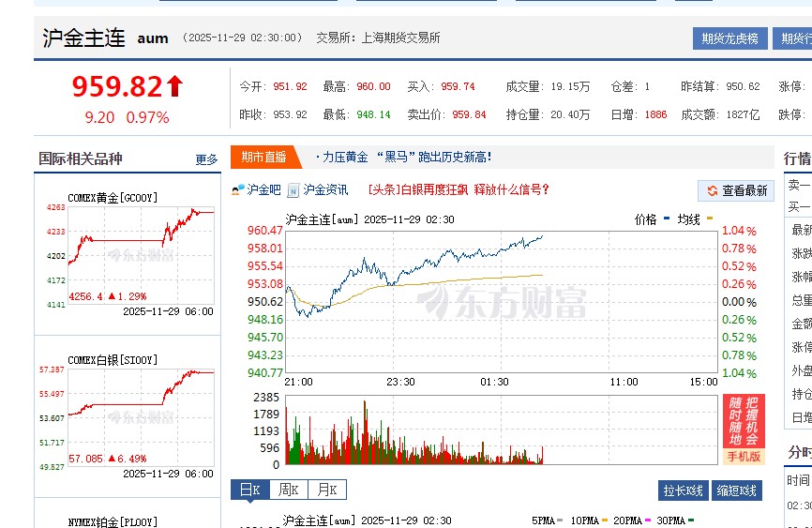Viewport: 812px width, 528px height.
Task: Click the 今开 value 951.92
Action: tap(290, 86)
